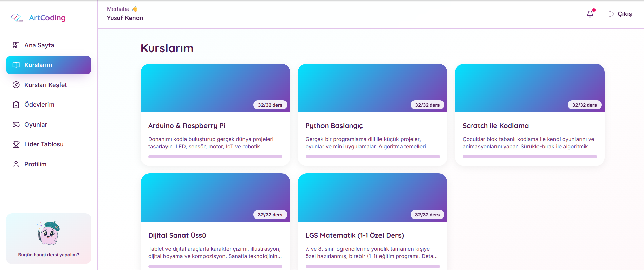Click the ArtCoding logo icon
644x270 pixels.
tap(17, 18)
